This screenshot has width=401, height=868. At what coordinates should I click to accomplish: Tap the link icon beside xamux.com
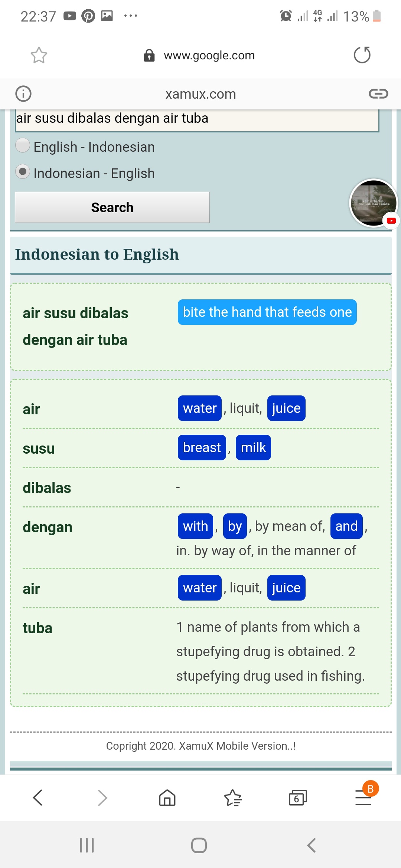[378, 93]
